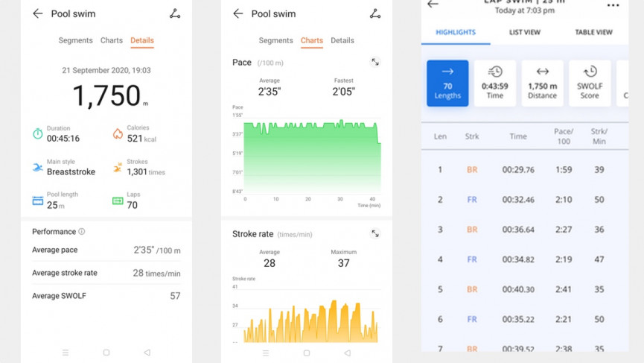The width and height of the screenshot is (644, 363).
Task: Open route share icon on Details screen
Action: 175,14
